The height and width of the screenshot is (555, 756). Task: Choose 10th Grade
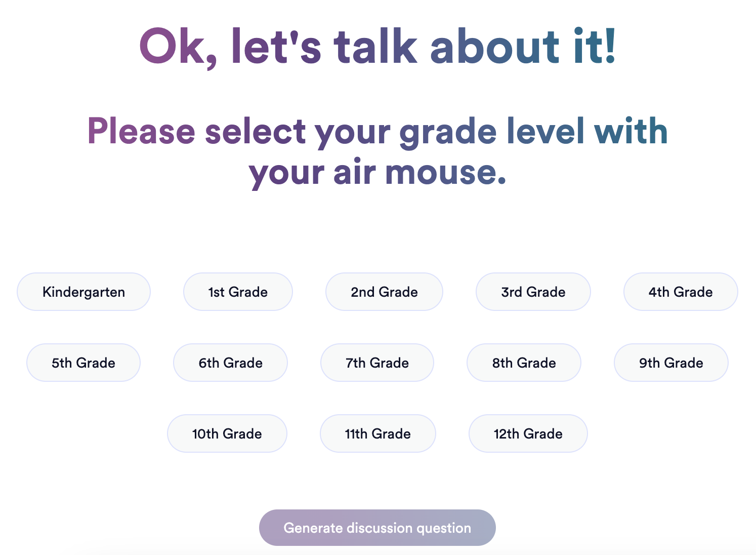pyautogui.click(x=227, y=433)
